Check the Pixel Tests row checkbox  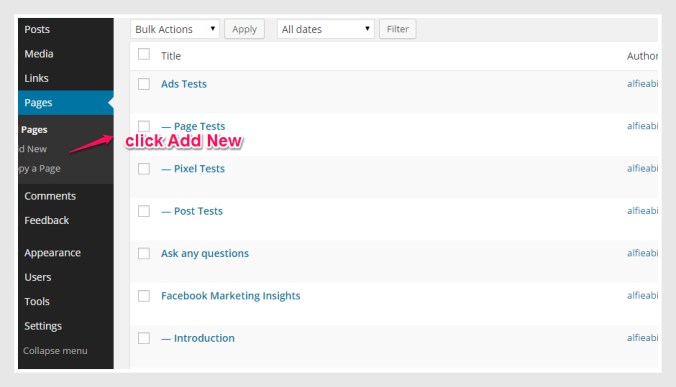pyautogui.click(x=144, y=169)
